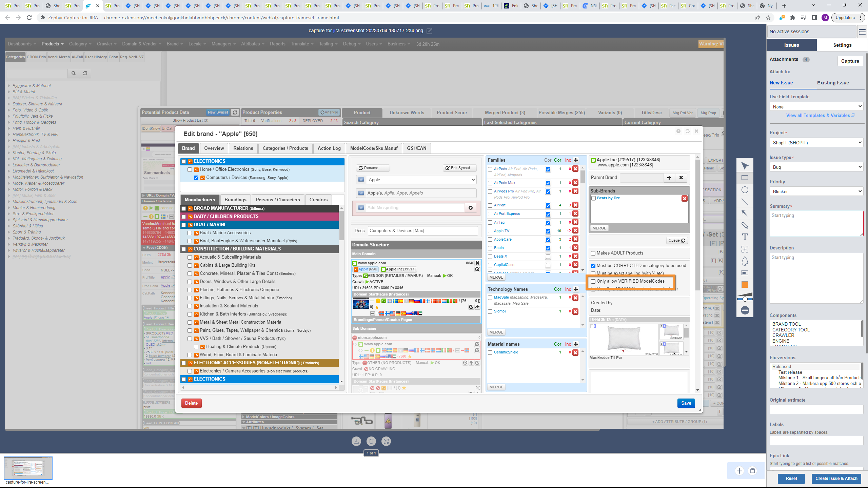Viewport: 868px width, 488px height.
Task: Expand Byggvaror & Material category in screenshot
Action: (x=9, y=86)
